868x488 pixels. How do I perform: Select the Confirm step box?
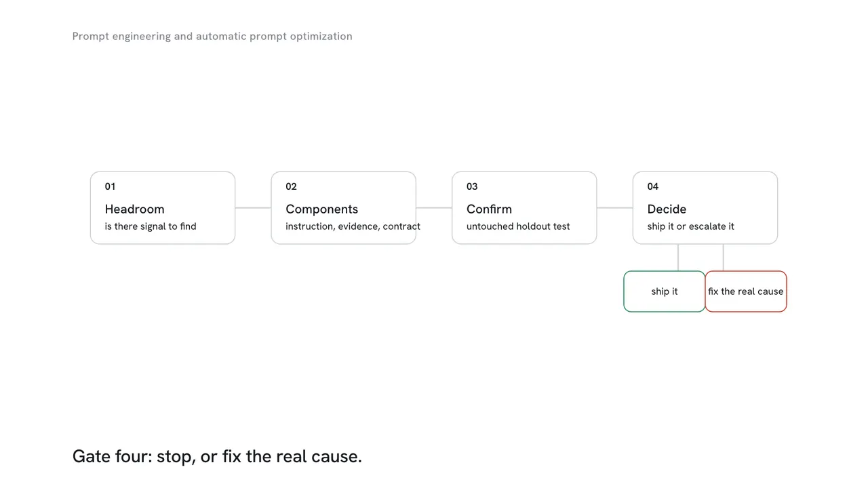[524, 207]
